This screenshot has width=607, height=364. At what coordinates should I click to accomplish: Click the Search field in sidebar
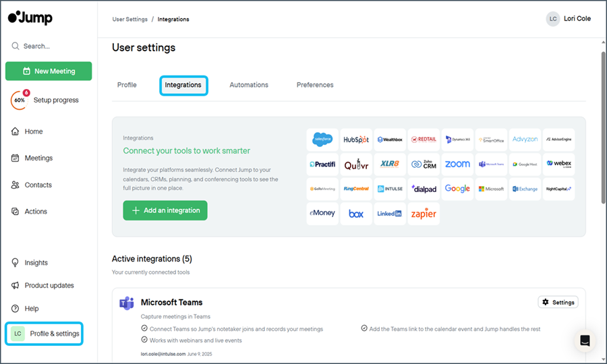(x=49, y=46)
